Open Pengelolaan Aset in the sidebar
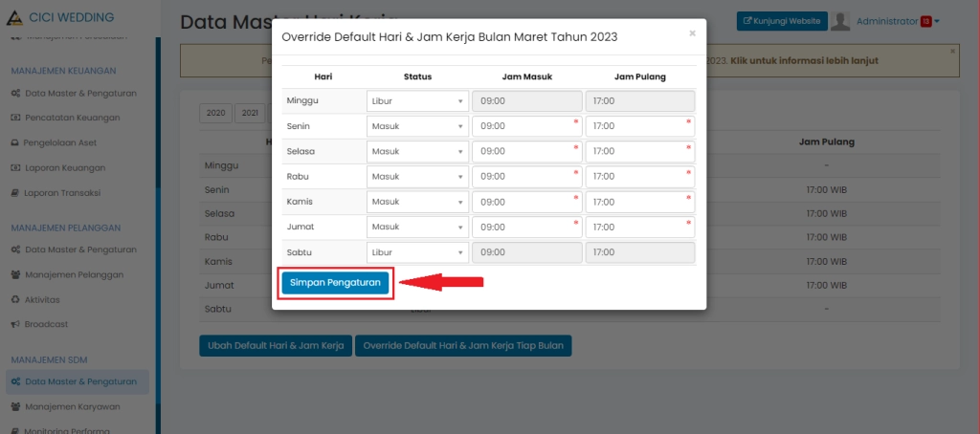Screen dimensions: 980x434 tap(60, 142)
